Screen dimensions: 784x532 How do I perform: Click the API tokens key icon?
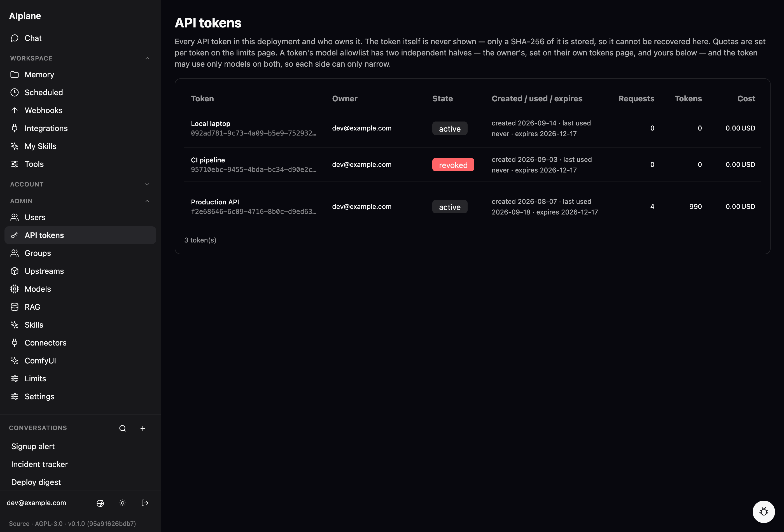click(15, 235)
